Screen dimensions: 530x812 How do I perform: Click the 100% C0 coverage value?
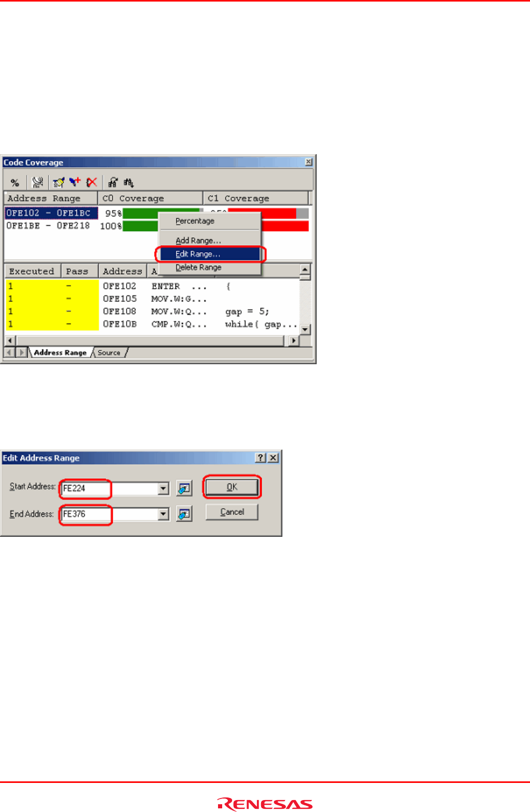(x=111, y=226)
